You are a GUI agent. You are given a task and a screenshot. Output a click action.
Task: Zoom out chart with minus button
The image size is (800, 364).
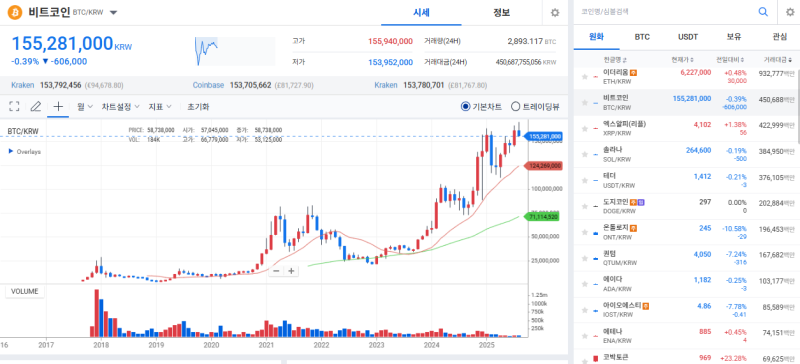pyautogui.click(x=276, y=271)
